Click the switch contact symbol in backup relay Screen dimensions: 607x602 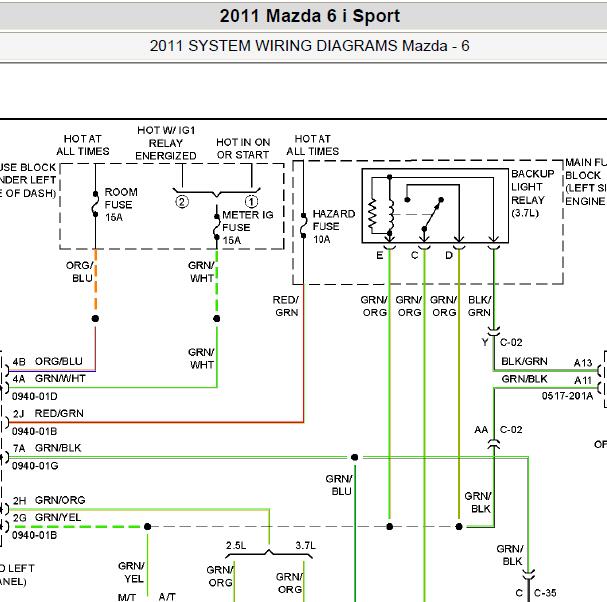point(432,215)
